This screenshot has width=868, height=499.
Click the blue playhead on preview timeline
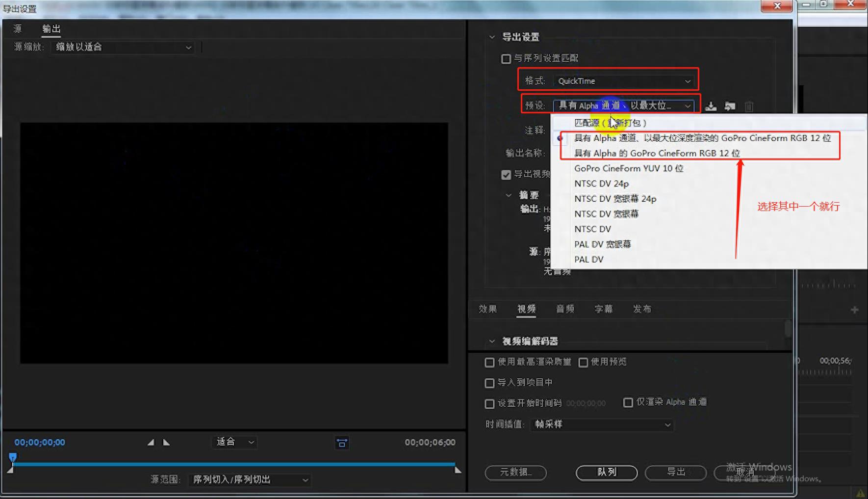pyautogui.click(x=13, y=457)
